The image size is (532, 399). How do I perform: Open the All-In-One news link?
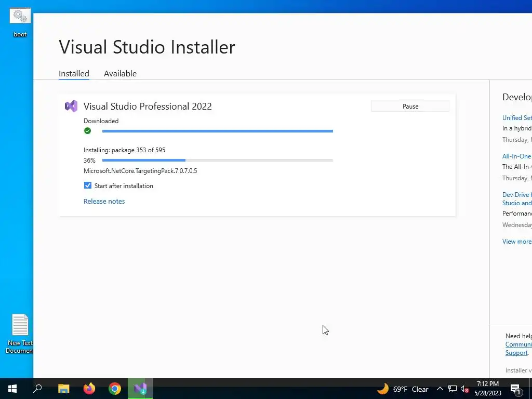click(x=517, y=156)
